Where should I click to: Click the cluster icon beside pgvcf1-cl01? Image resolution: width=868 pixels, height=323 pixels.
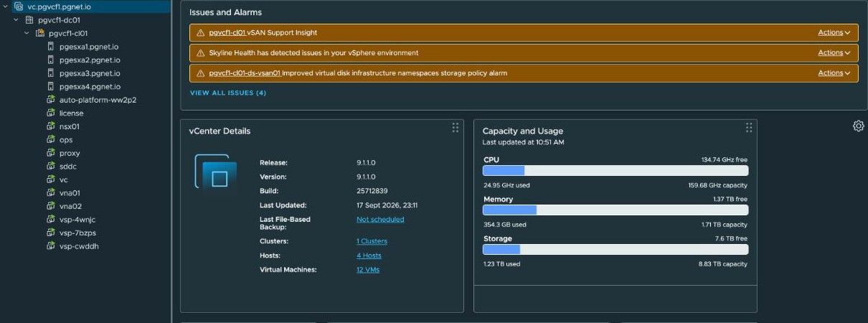[40, 33]
